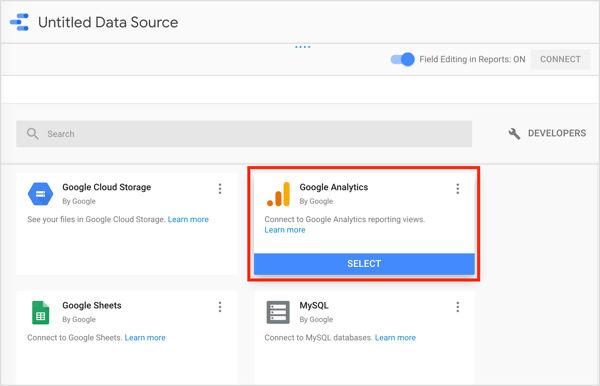Screen dimensions: 600x386
Task: Open MySQL card options menu
Action: [457, 307]
